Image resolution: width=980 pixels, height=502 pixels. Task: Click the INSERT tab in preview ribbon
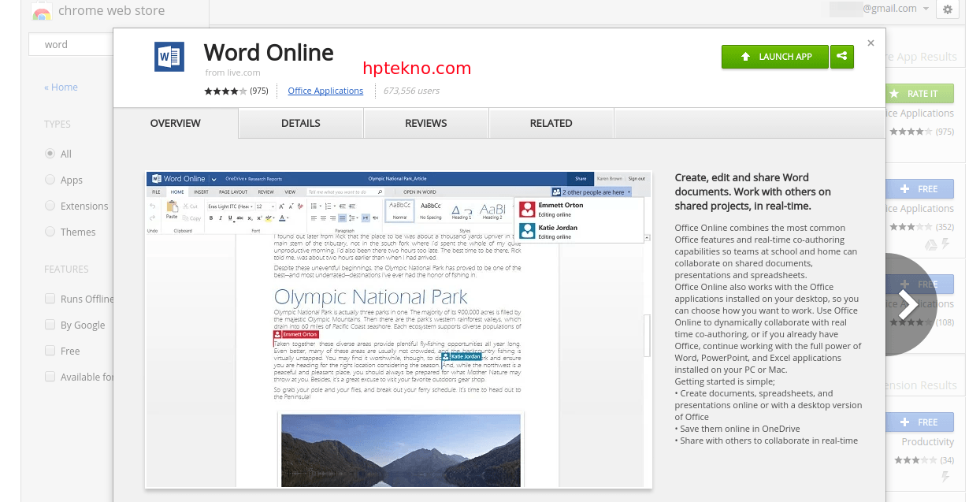[x=202, y=192]
